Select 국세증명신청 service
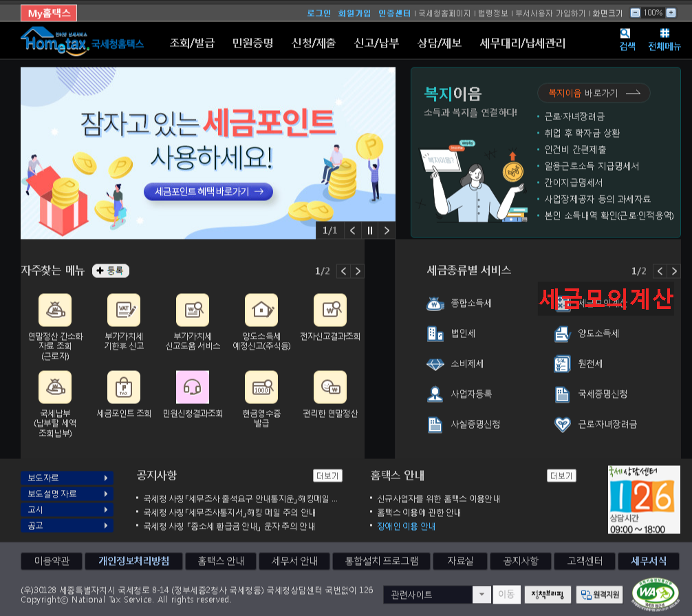The height and width of the screenshot is (616, 692). click(591, 394)
